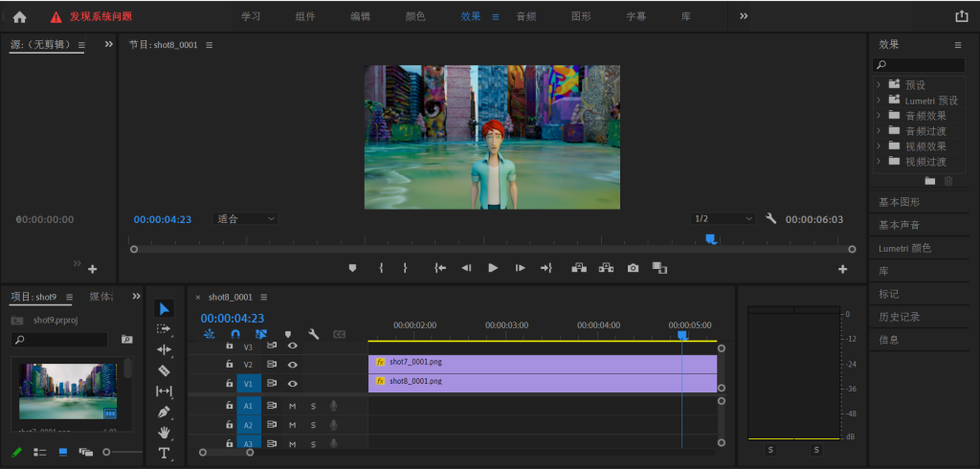
Task: Open the 效果 workspace menu icon
Action: [495, 17]
